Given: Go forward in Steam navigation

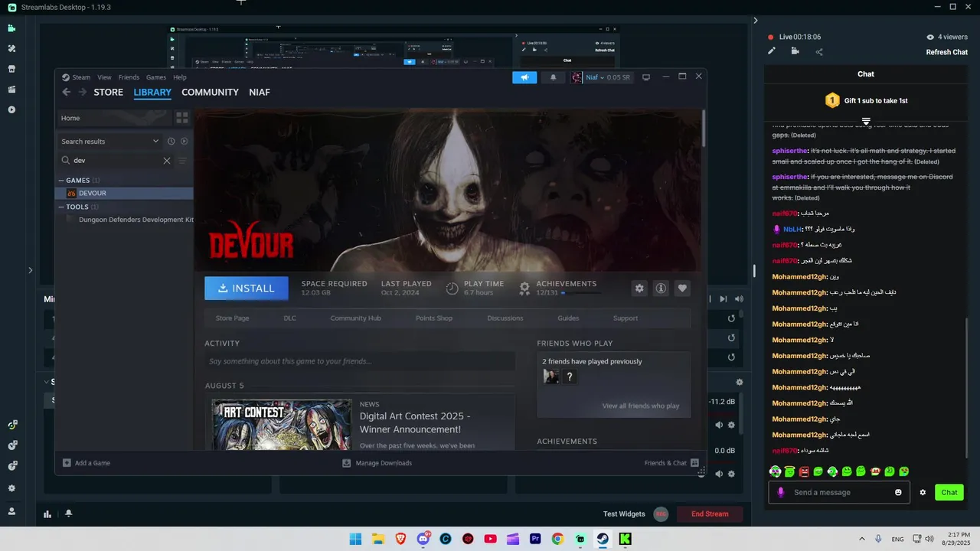Looking at the screenshot, I should click(82, 92).
